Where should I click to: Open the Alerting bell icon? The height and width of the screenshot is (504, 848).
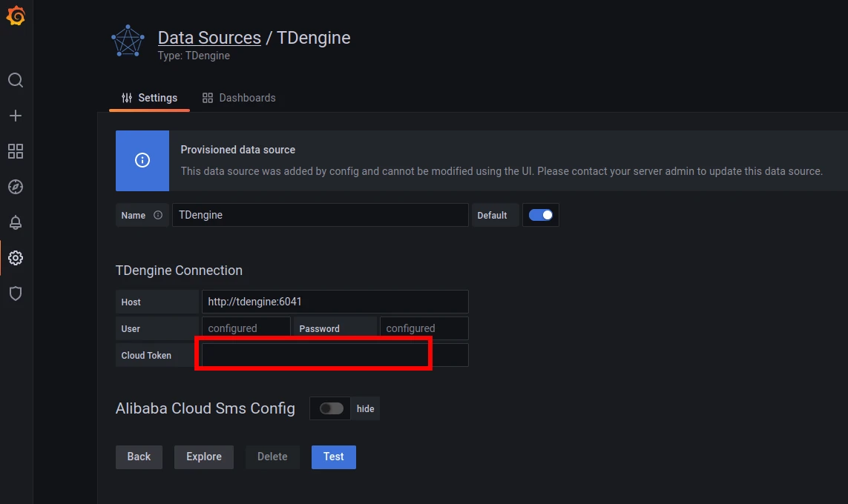pos(16,222)
